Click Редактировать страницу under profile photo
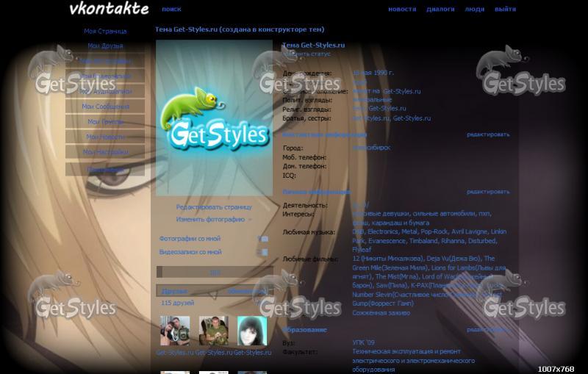 213,207
